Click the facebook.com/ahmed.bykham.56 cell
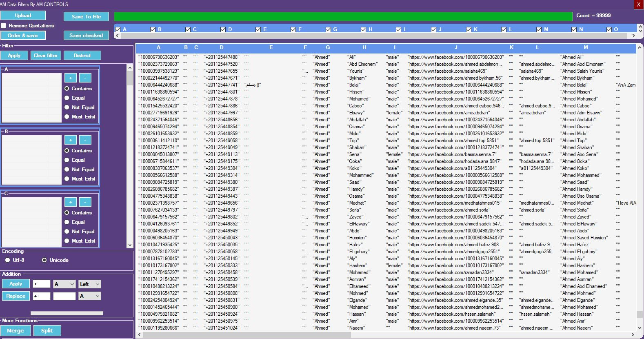 (x=455, y=78)
